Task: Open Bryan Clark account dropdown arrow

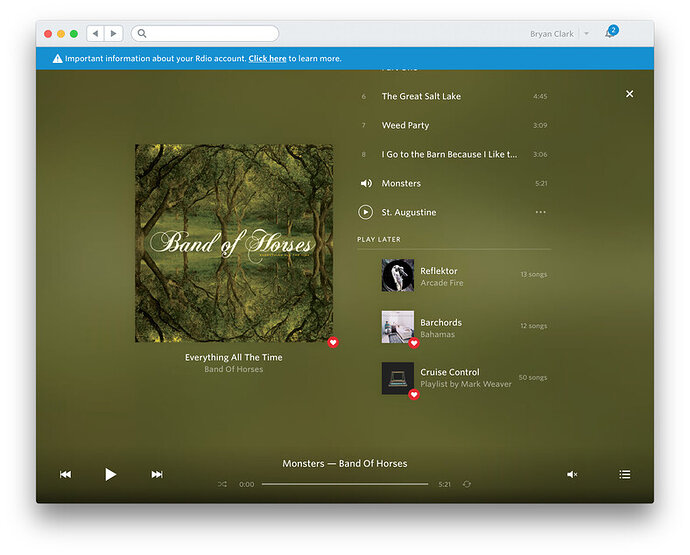Action: (587, 33)
